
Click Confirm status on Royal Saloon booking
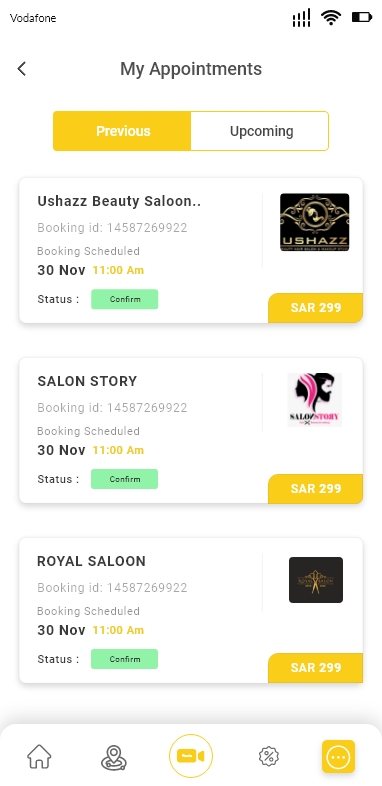[x=124, y=659]
